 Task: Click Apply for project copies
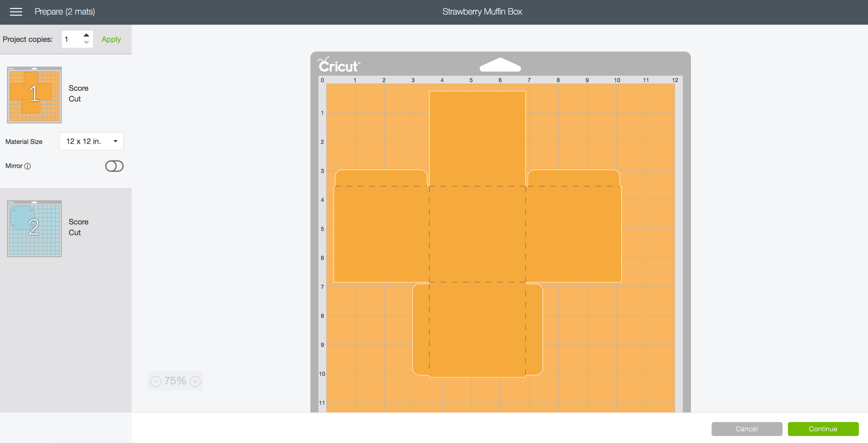[x=111, y=39]
